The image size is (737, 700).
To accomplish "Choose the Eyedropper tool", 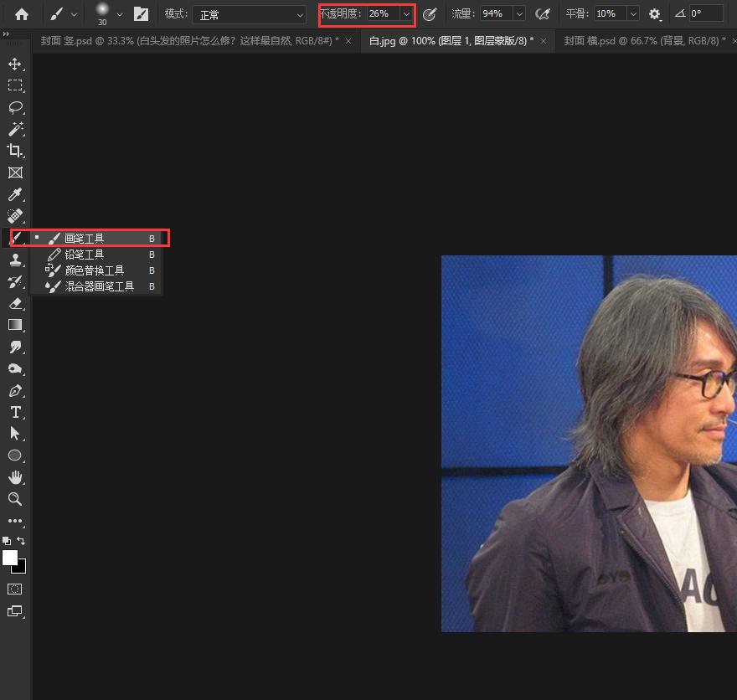I will tap(15, 194).
